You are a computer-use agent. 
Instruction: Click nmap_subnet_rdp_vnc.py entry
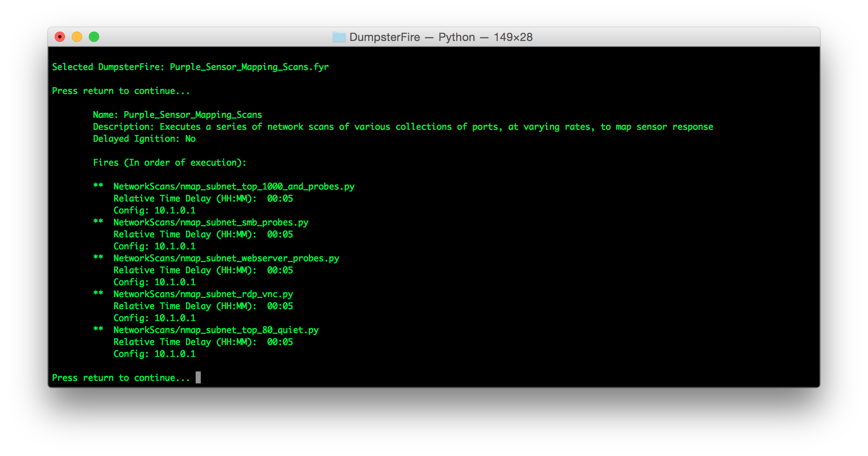click(x=203, y=294)
